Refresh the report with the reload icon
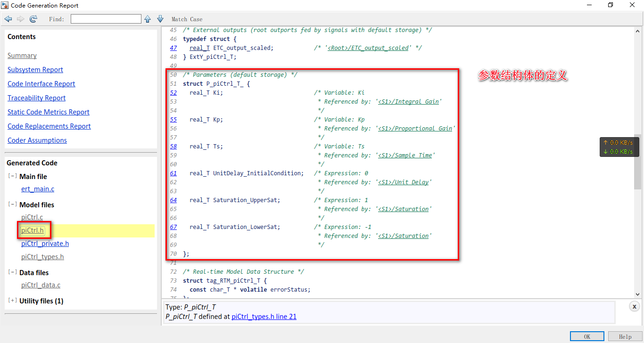This screenshot has width=644, height=343. (x=33, y=19)
